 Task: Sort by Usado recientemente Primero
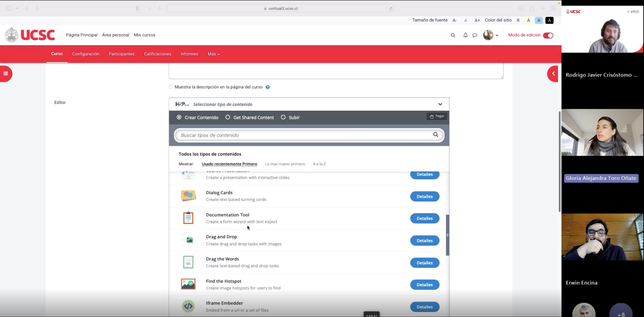229,164
